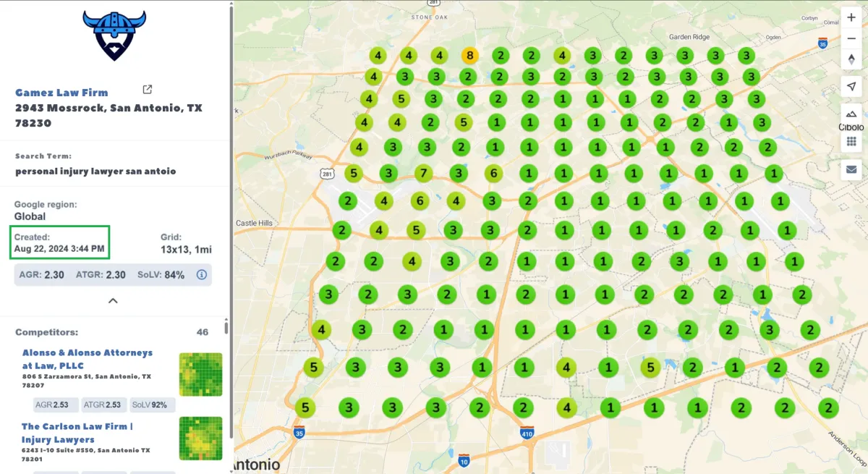Zoom in the map with the plus button
This screenshot has width=868, height=474.
point(851,17)
